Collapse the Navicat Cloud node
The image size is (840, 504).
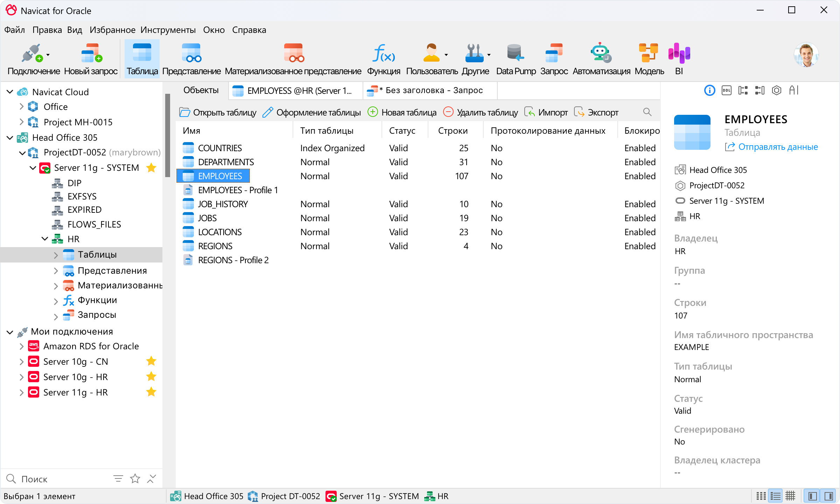tap(10, 92)
